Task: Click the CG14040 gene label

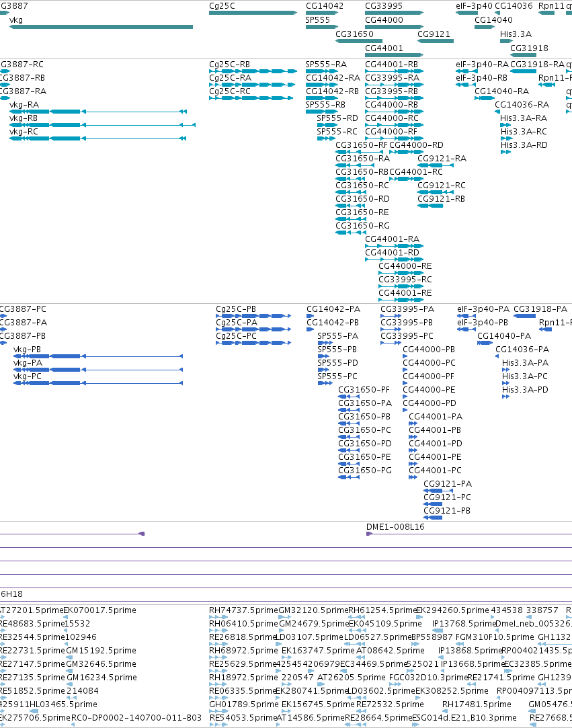Action: tap(493, 20)
